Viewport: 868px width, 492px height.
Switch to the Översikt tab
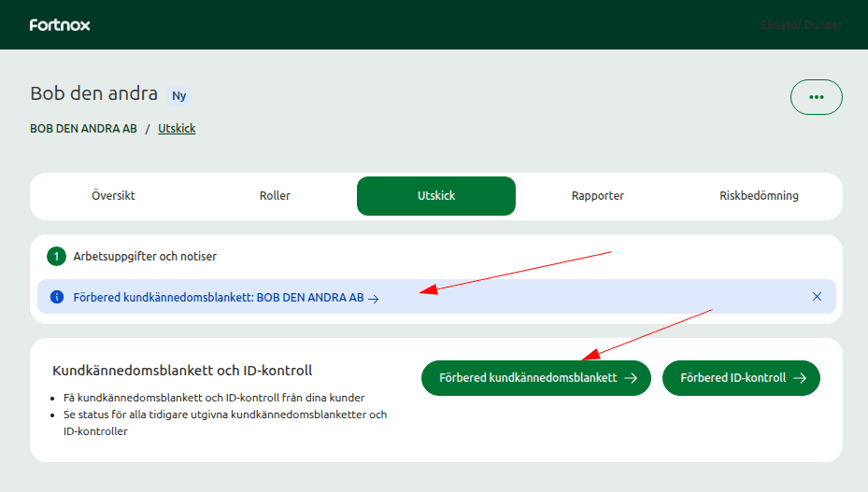click(113, 196)
